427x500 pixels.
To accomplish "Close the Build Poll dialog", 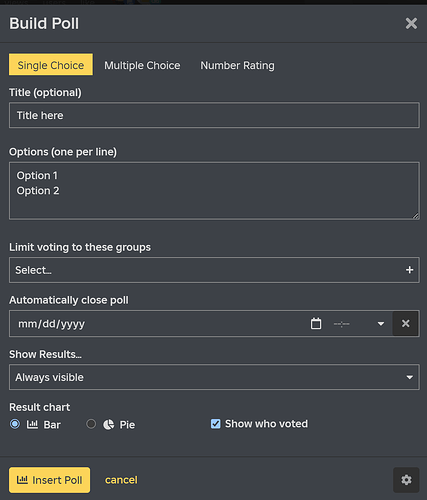I will (411, 24).
